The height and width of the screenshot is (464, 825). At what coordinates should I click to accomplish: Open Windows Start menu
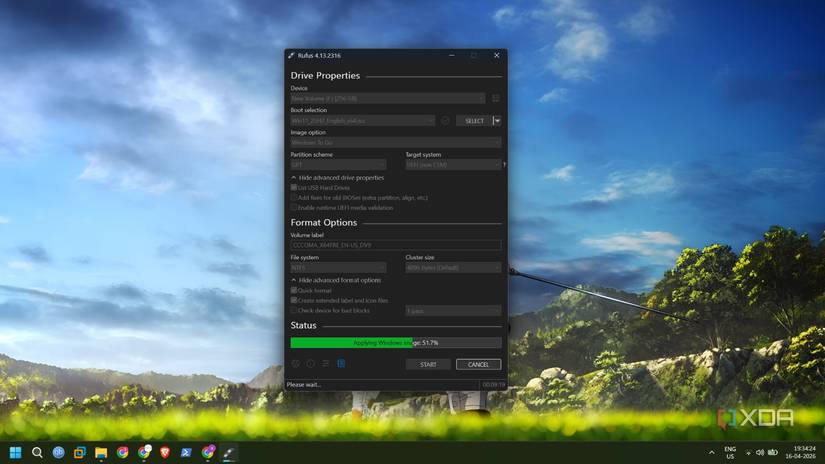pyautogui.click(x=16, y=452)
